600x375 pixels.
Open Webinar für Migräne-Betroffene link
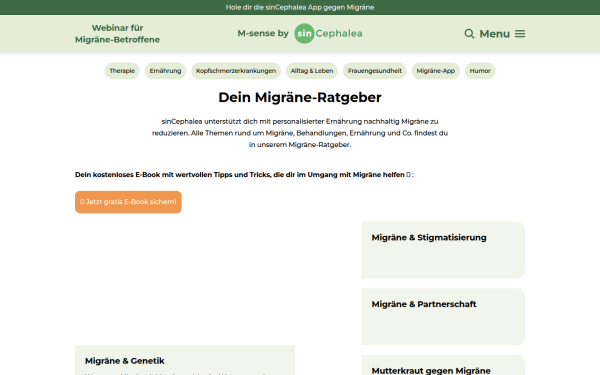point(117,34)
